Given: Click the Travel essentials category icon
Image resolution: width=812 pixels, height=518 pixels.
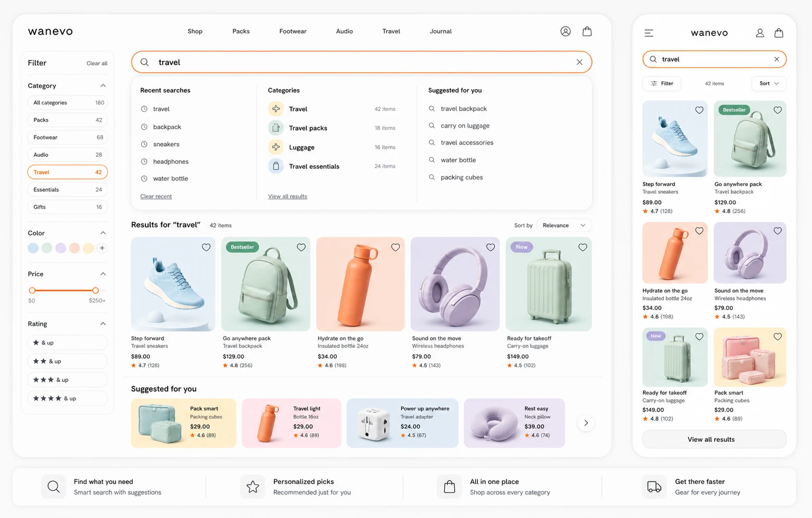Looking at the screenshot, I should click(x=276, y=166).
